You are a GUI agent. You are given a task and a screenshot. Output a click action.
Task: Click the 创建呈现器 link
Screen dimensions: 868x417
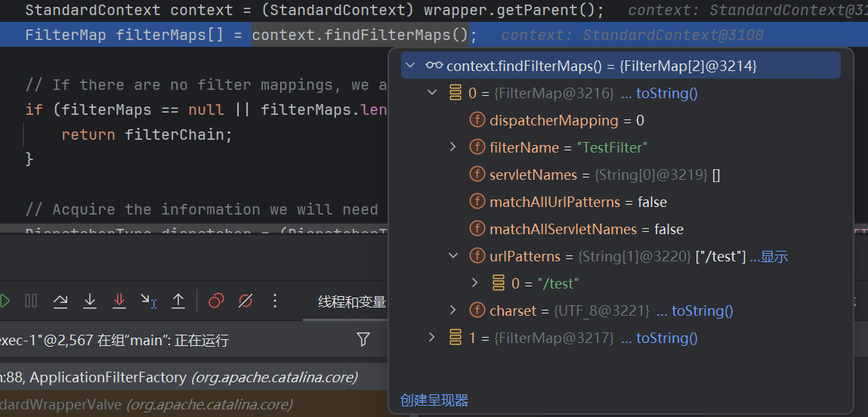pyautogui.click(x=434, y=400)
